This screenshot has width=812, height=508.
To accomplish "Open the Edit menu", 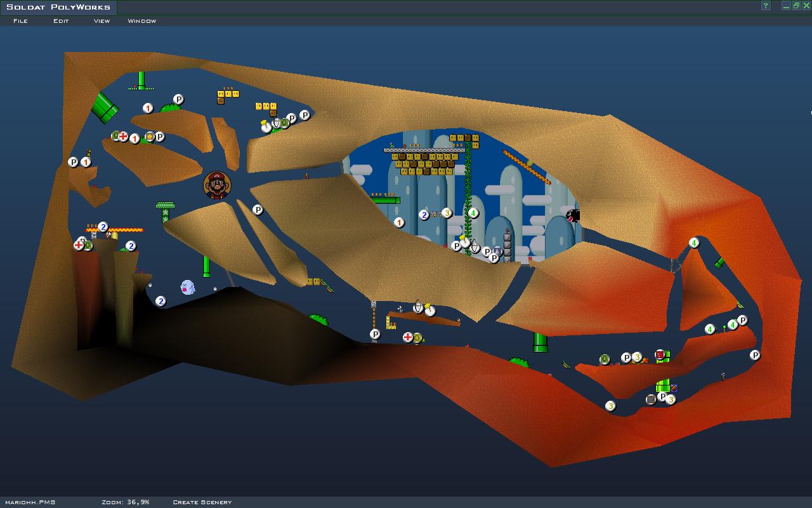I will (x=61, y=21).
